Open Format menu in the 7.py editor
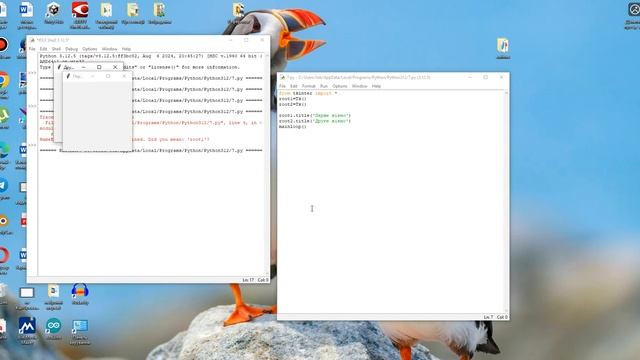Image resolution: width=640 pixels, height=360 pixels. (x=309, y=86)
